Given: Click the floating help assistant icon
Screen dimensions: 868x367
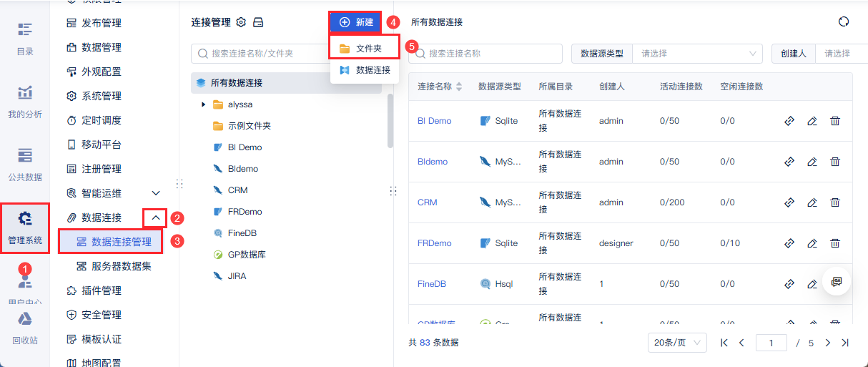Looking at the screenshot, I should click(836, 281).
